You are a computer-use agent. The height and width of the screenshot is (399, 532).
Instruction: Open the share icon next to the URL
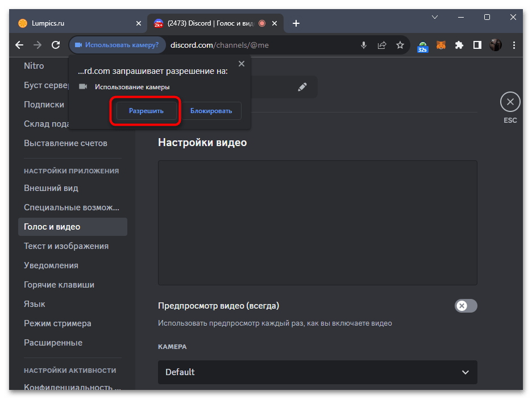[382, 45]
